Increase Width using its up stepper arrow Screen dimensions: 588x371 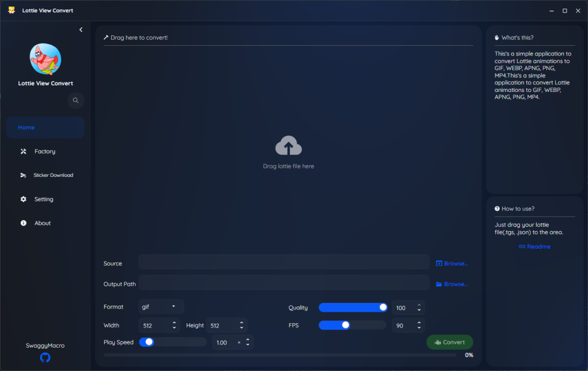pos(174,323)
